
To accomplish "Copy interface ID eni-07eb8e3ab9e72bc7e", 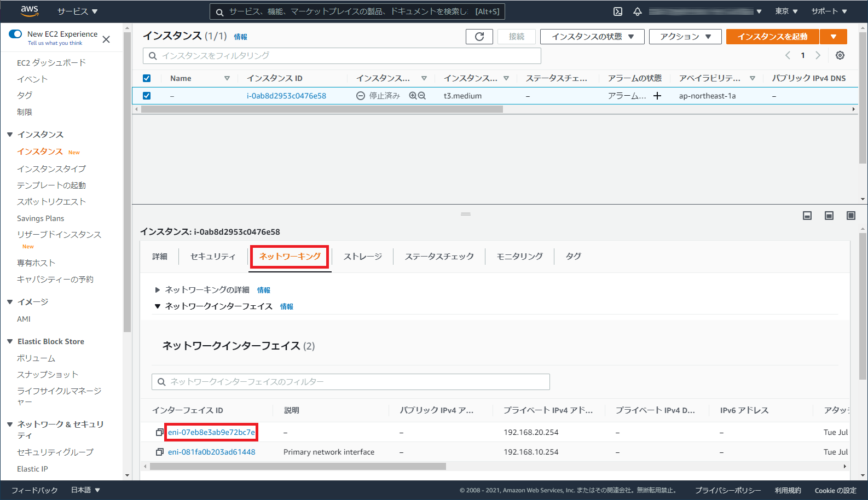I will [x=159, y=432].
